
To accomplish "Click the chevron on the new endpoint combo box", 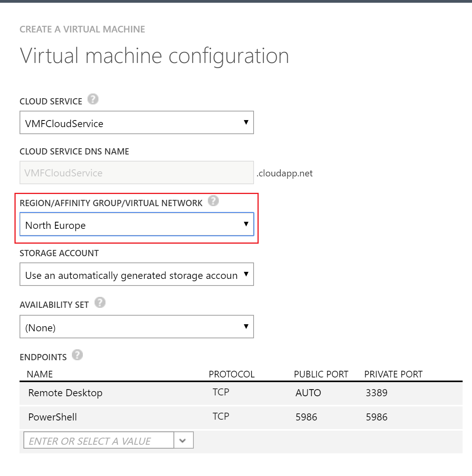I will (183, 440).
